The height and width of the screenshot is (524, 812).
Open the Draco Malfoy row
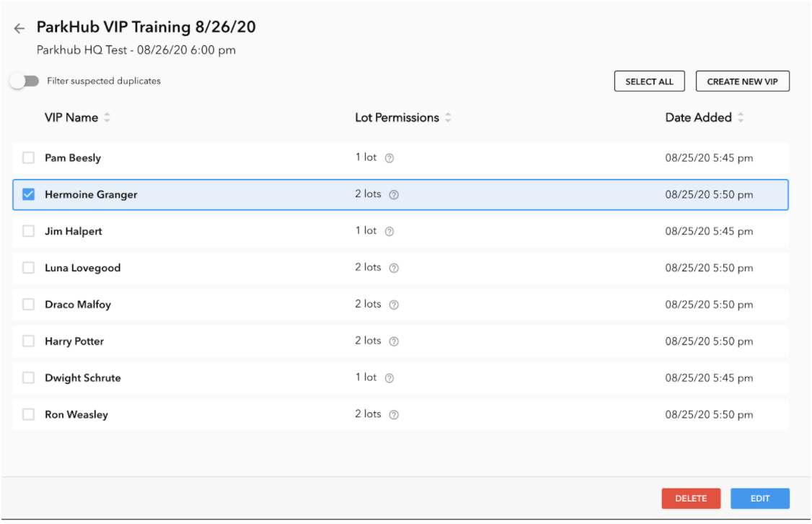pyautogui.click(x=400, y=305)
